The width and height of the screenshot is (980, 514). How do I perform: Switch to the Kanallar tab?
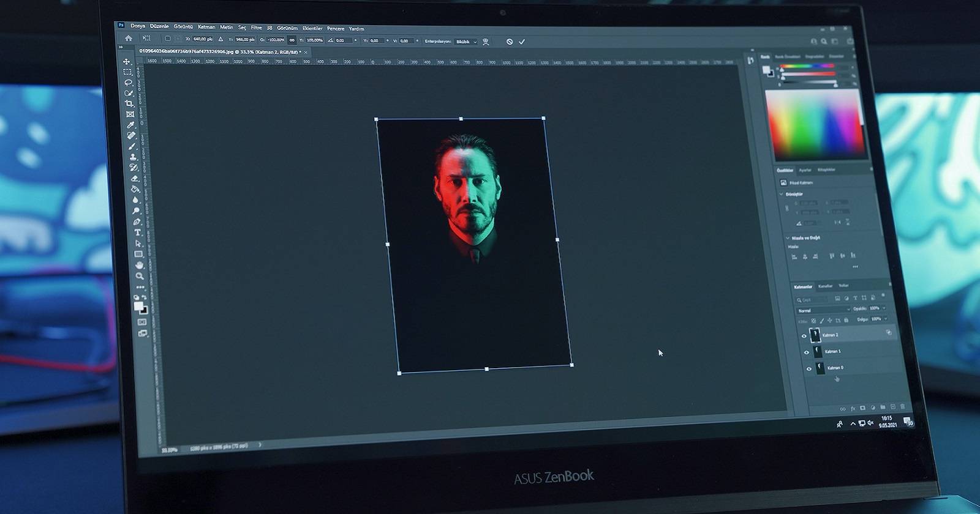click(825, 286)
